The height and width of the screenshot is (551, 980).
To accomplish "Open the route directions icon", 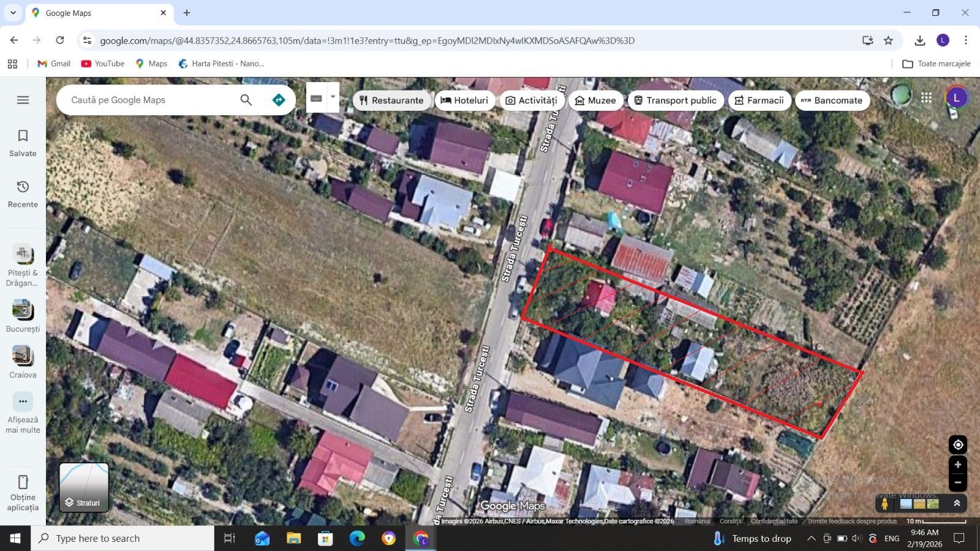I will (279, 99).
